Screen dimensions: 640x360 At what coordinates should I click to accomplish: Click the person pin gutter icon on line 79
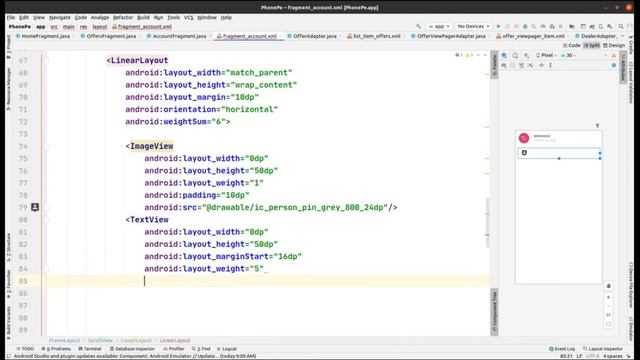[35, 207]
